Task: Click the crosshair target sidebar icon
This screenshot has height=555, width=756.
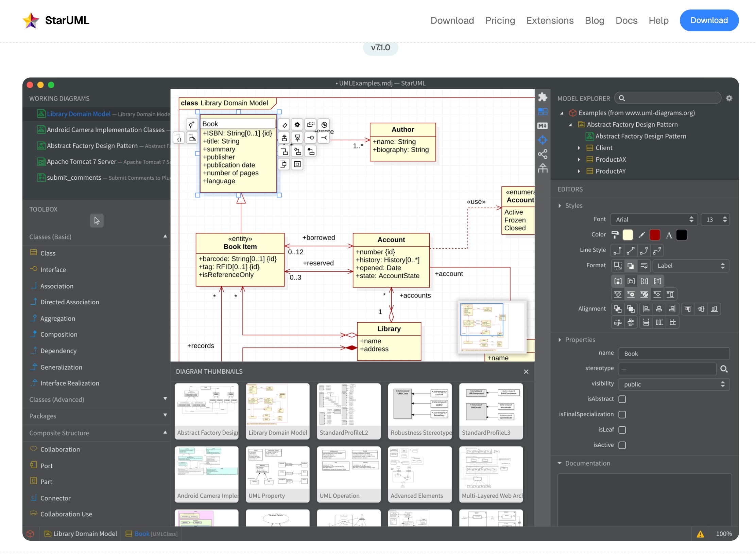Action: coord(543,140)
